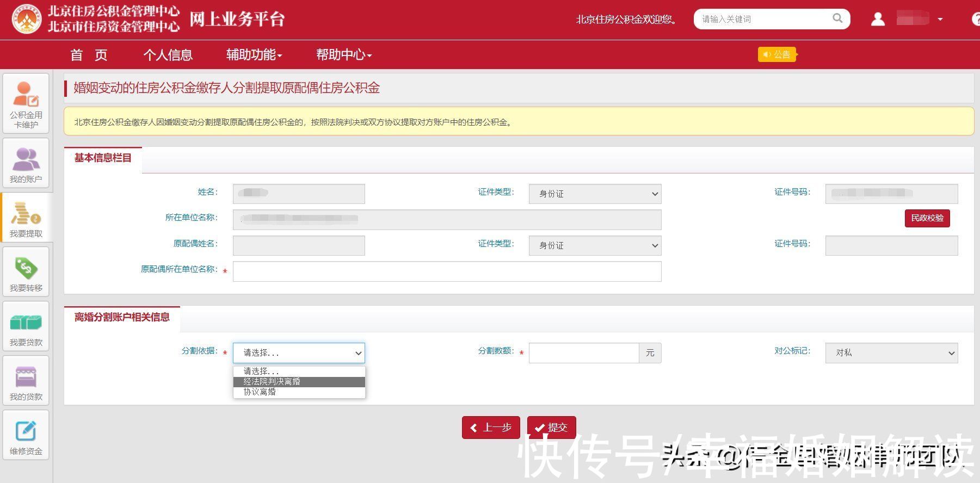This screenshot has height=483, width=980.
Task: Open the 对公标记 对私 dropdown
Action: click(891, 353)
